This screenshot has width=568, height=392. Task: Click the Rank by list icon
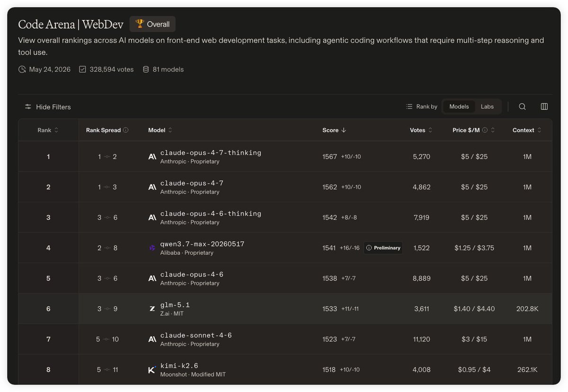409,107
